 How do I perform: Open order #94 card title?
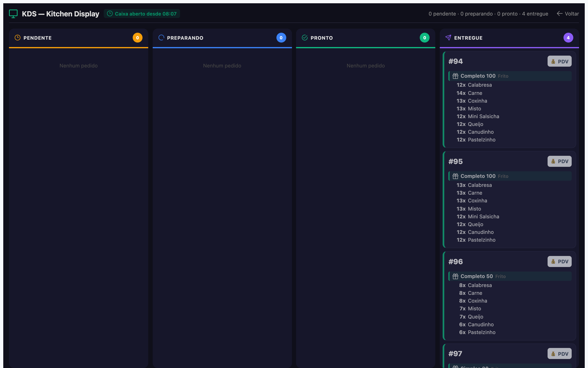455,61
